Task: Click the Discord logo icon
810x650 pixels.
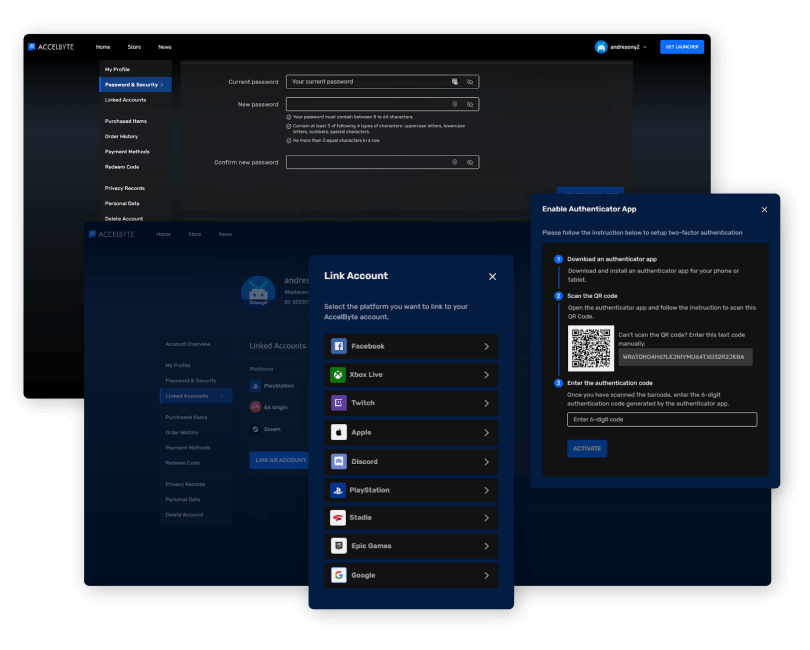Action: click(338, 461)
